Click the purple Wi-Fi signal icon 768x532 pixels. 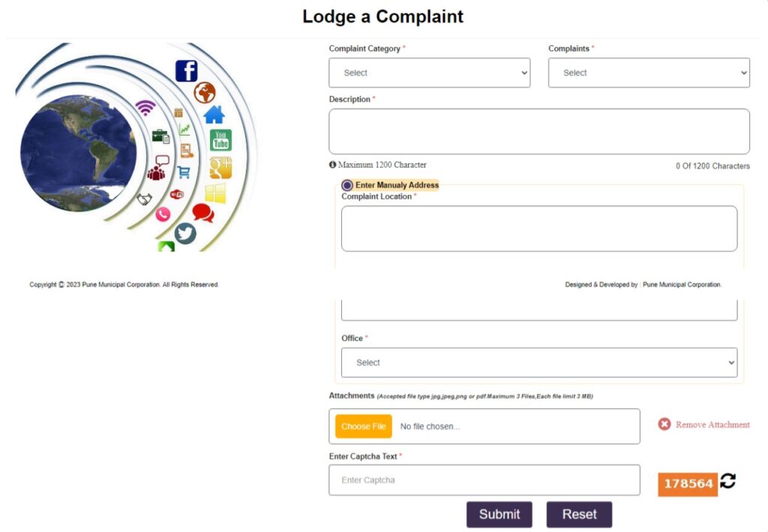coord(145,108)
